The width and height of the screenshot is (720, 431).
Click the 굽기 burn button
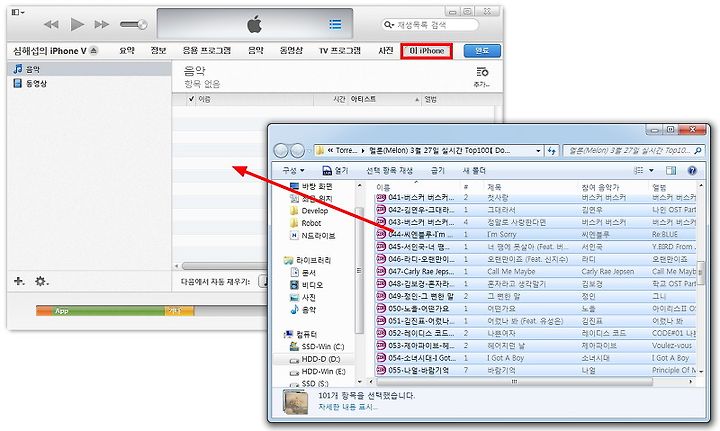coord(438,170)
